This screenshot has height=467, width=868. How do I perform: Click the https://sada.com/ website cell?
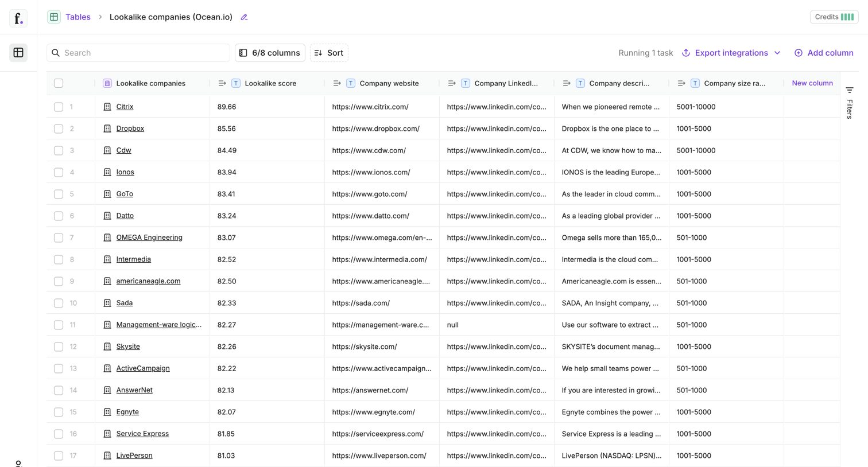point(382,303)
